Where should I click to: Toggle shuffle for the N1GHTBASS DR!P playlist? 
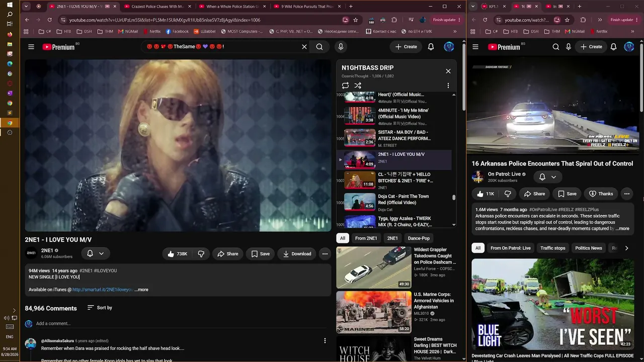[x=358, y=85]
